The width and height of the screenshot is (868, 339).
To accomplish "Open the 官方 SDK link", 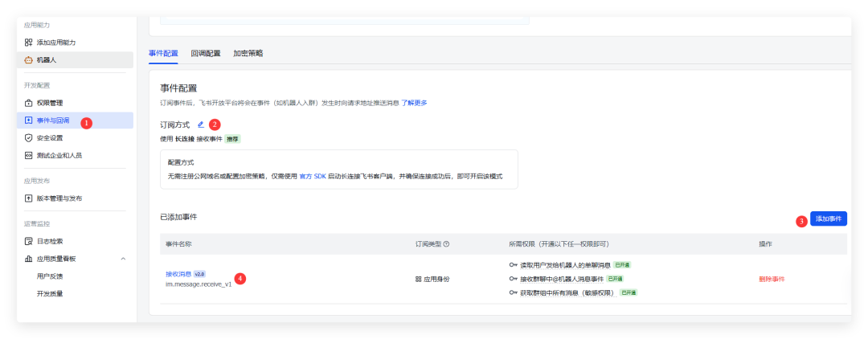I will point(312,176).
